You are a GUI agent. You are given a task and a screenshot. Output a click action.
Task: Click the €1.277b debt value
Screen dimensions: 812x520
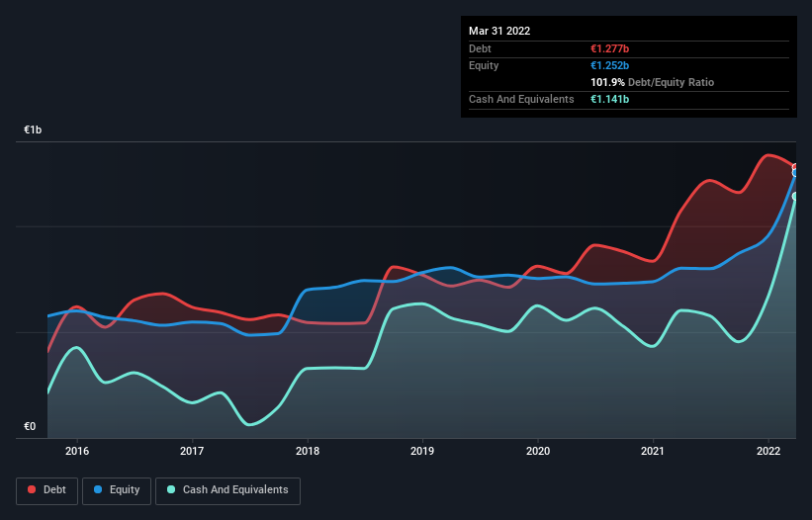click(609, 48)
